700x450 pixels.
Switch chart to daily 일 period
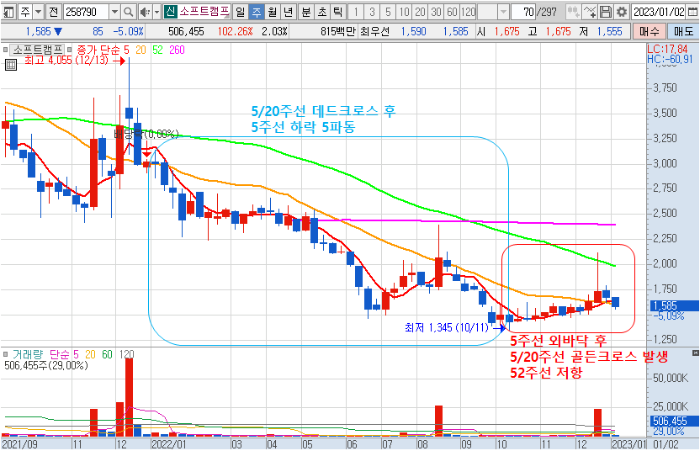pos(240,11)
